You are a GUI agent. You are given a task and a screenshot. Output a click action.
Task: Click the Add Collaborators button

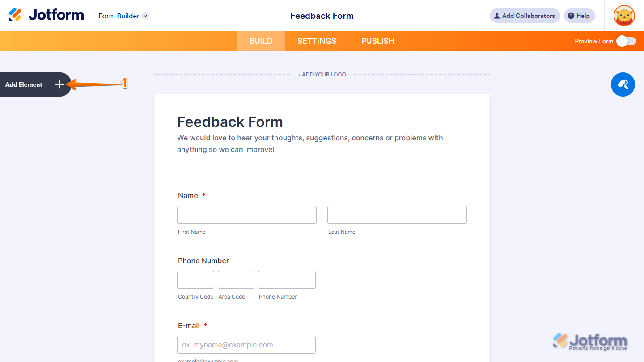tap(525, 16)
